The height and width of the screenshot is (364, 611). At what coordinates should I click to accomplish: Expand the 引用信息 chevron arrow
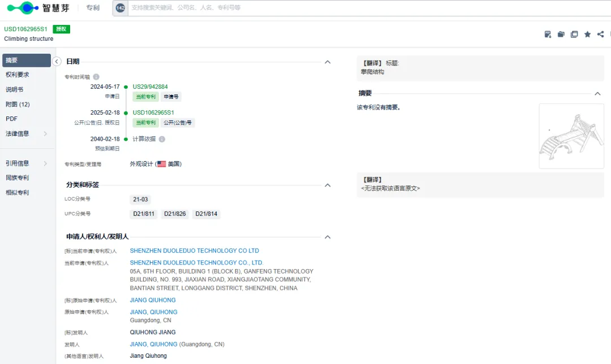pyautogui.click(x=46, y=163)
